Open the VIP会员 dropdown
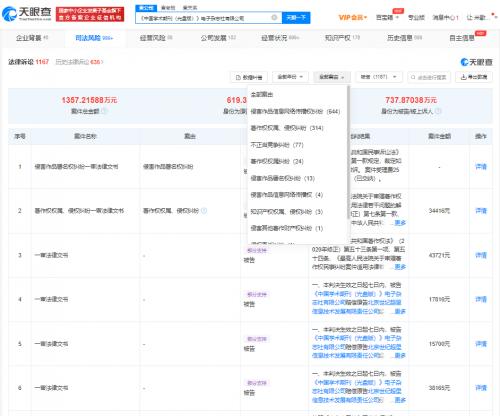The height and width of the screenshot is (416, 500). pyautogui.click(x=353, y=17)
